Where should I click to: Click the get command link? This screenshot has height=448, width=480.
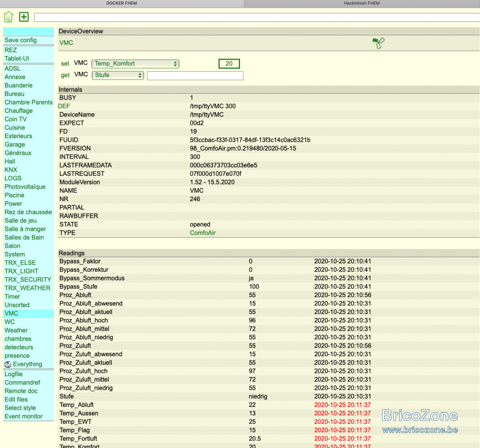65,75
